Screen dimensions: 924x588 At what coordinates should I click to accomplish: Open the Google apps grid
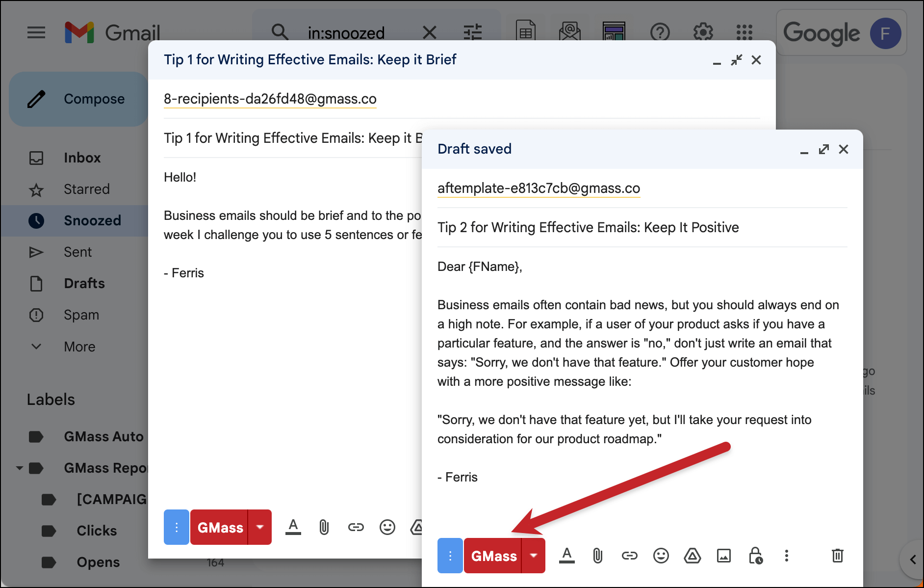pyautogui.click(x=744, y=33)
